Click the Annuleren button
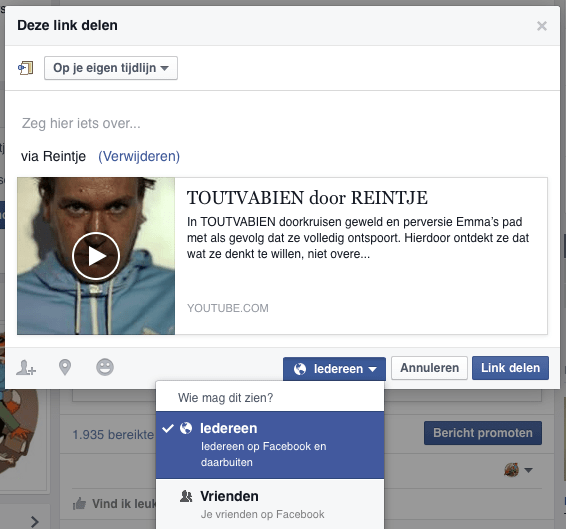566x529 pixels. pos(429,368)
